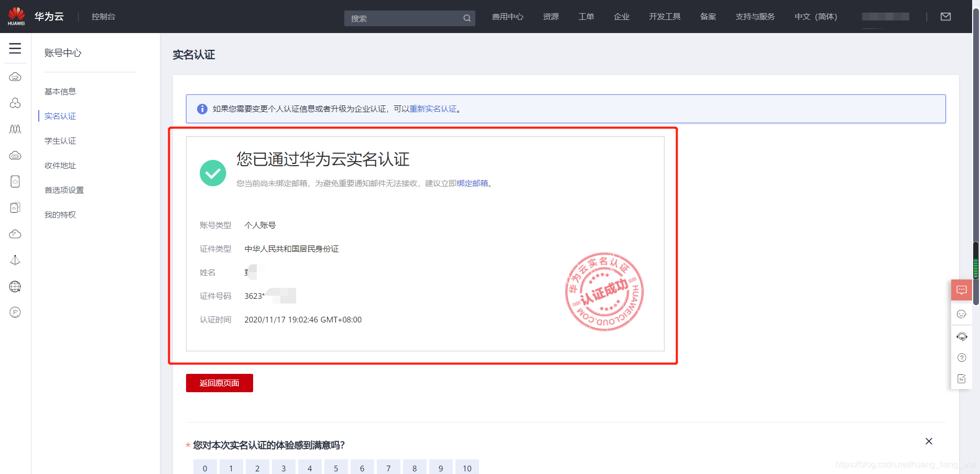
Task: Click the single cloud card sidebar icon
Action: [15, 181]
